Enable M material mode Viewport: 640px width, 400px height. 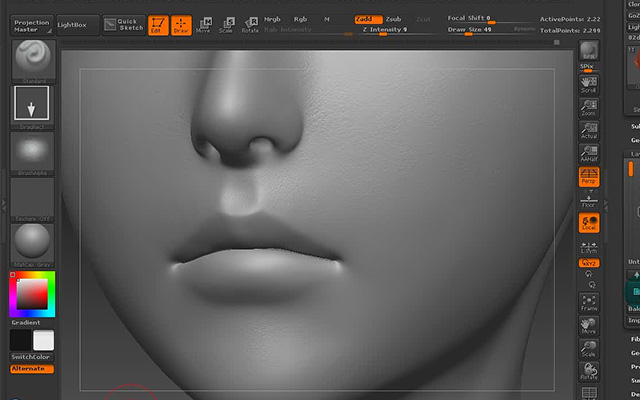[x=327, y=19]
